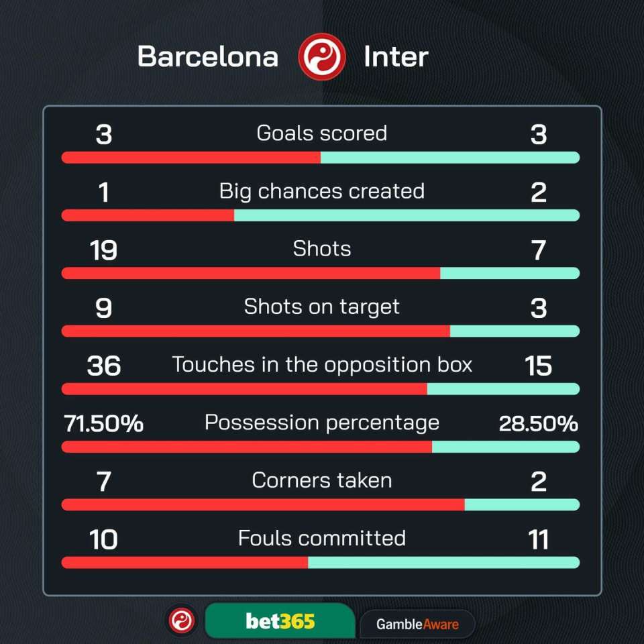Click the Shots comparison bar
The width and height of the screenshot is (644, 644).
321,273
